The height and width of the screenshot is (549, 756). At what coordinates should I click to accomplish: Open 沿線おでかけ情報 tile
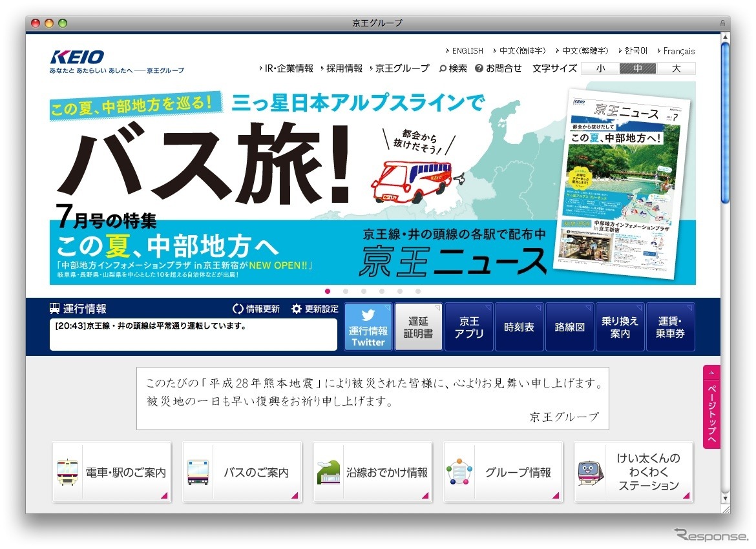(x=372, y=472)
